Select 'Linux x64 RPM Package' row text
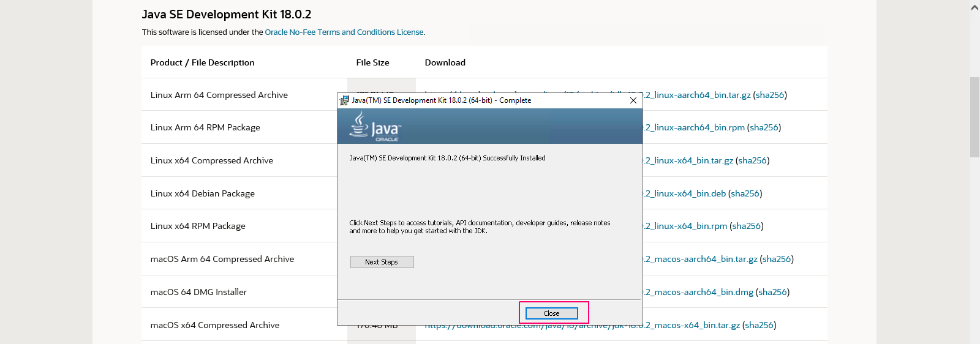 [198, 226]
